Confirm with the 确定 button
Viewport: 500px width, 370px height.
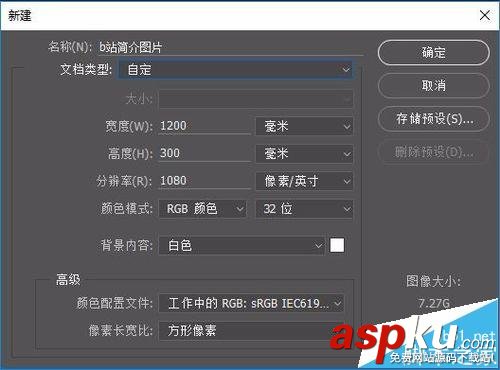point(433,53)
